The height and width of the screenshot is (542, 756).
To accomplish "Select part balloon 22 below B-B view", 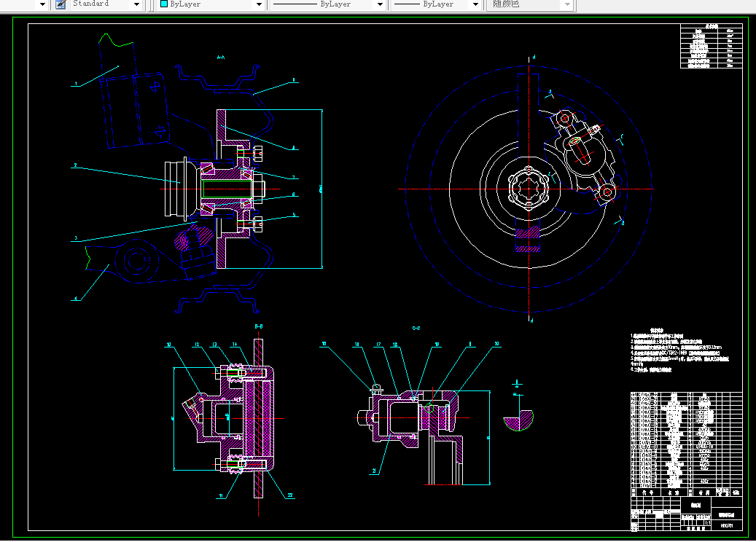I will pyautogui.click(x=290, y=495).
